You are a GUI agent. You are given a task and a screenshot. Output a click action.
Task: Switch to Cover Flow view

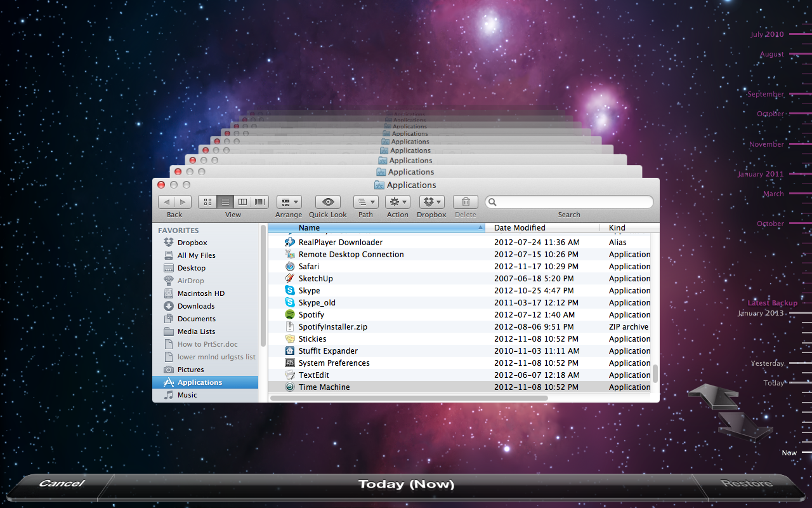click(260, 202)
